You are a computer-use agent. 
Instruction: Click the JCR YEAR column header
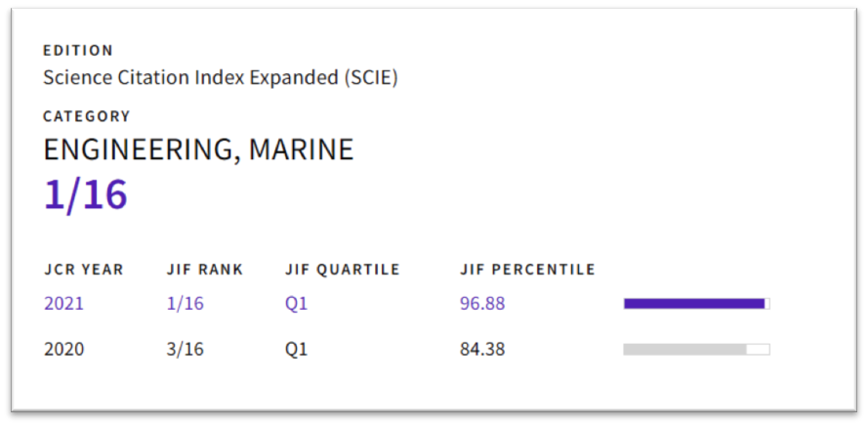pyautogui.click(x=84, y=270)
